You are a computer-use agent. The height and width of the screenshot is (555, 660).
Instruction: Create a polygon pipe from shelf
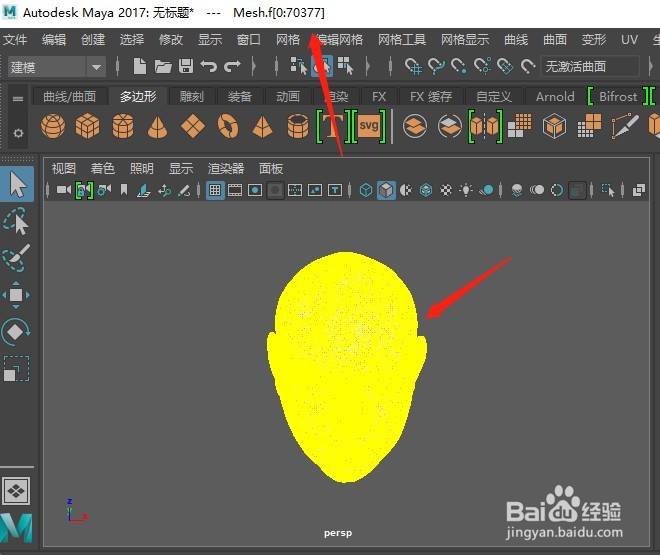(298, 126)
